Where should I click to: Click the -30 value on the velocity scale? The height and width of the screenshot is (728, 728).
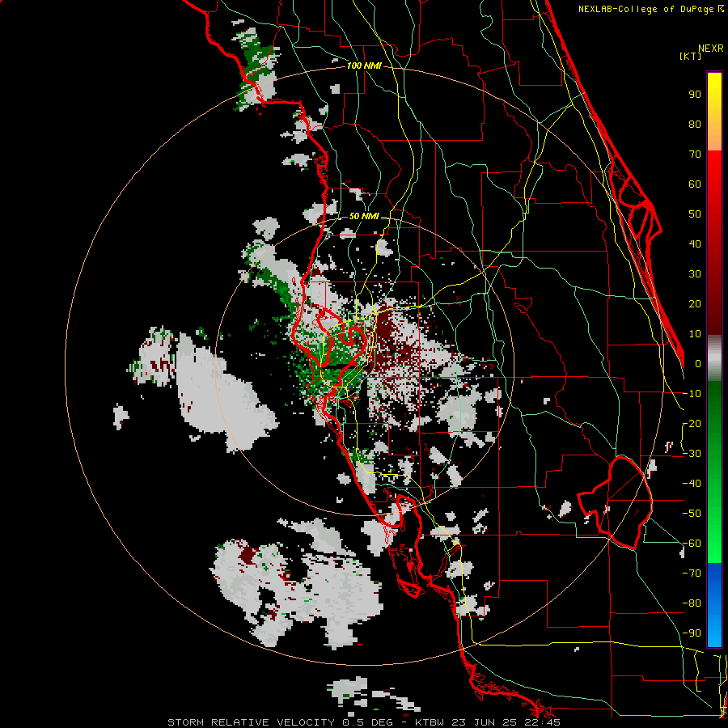[x=692, y=454]
